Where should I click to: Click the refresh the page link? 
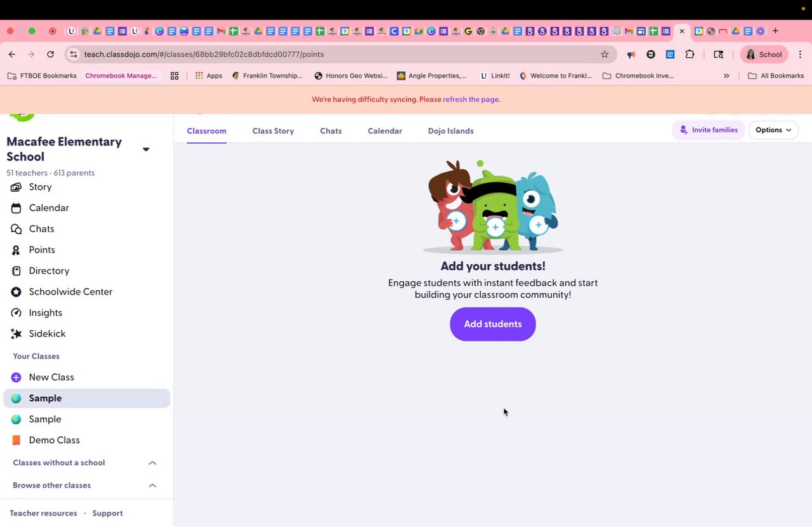coord(471,100)
